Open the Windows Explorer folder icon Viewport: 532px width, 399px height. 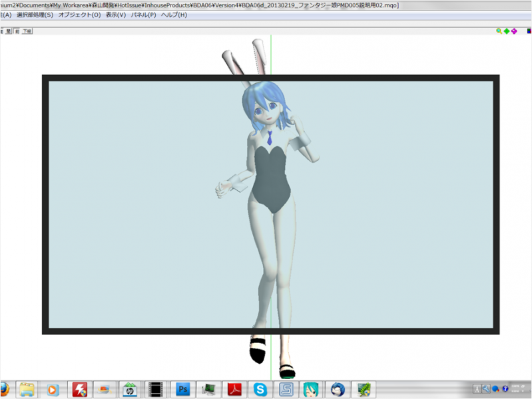(27, 389)
